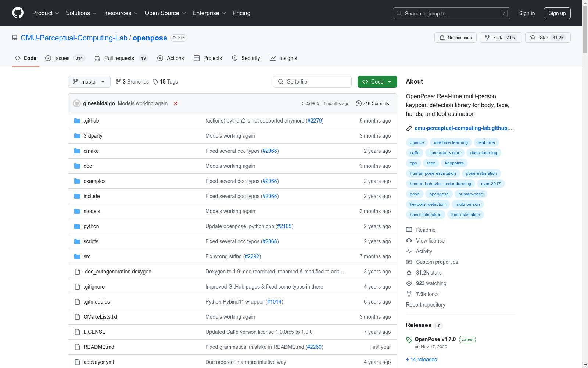Click the Search or jump to field
Viewport: 588px width, 368px height.
pyautogui.click(x=452, y=13)
